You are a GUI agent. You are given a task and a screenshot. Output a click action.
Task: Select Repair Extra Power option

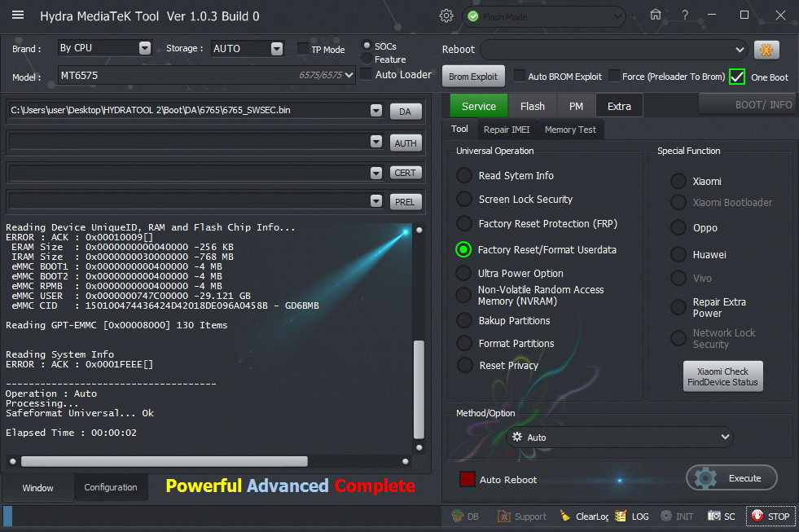678,307
